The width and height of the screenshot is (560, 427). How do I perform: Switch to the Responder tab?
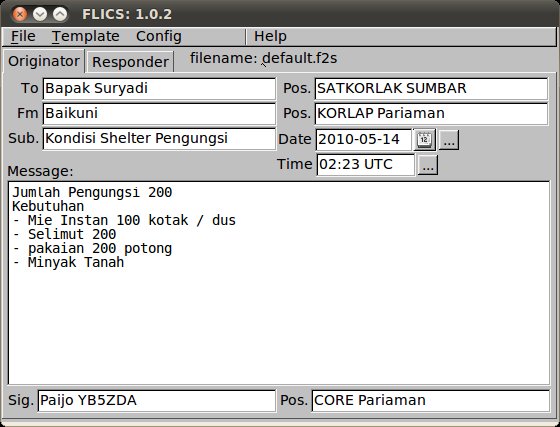click(x=130, y=62)
